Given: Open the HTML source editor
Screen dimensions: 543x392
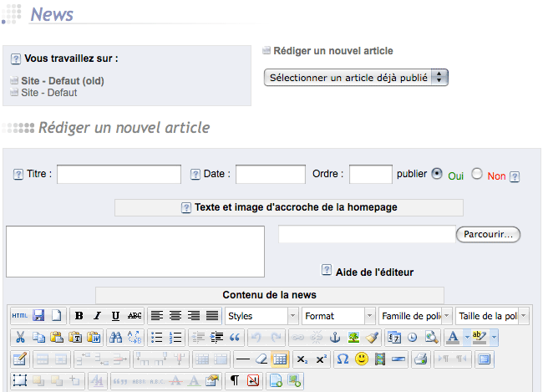Looking at the screenshot, I should (20, 316).
